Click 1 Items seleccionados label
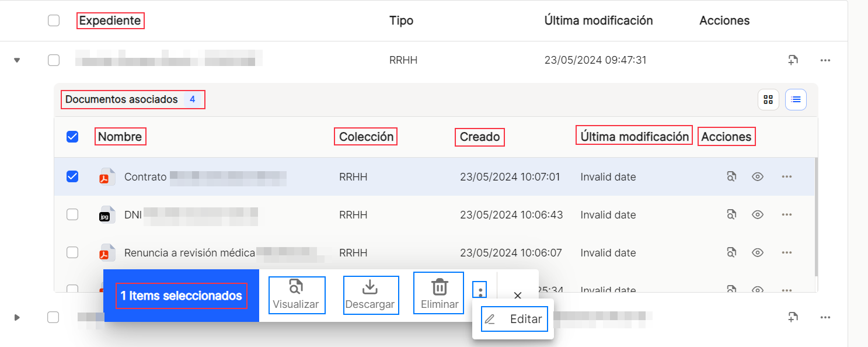Viewport: 868px width, 347px height. click(182, 296)
